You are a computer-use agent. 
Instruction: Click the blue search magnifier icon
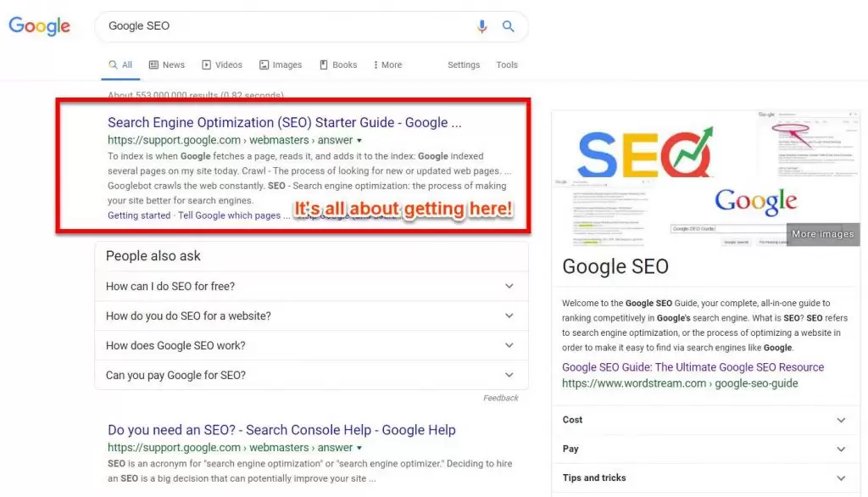509,26
